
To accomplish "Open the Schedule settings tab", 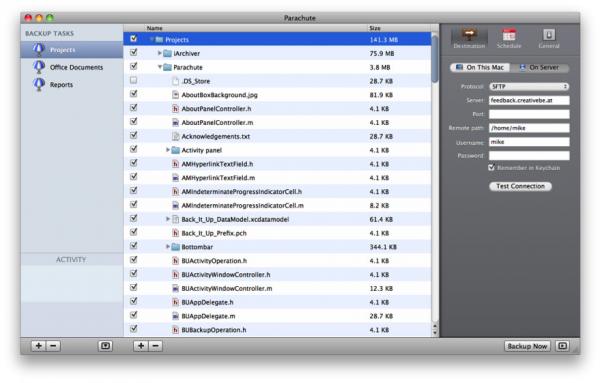I will tap(509, 38).
